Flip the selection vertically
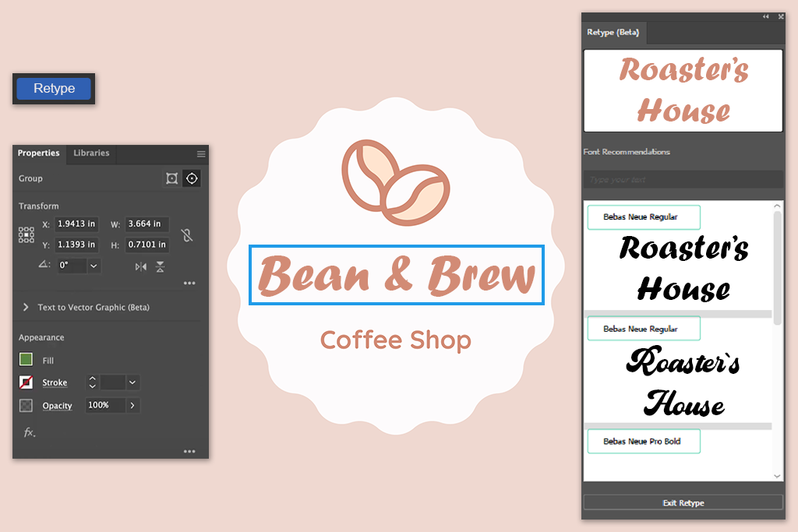Screen dimensions: 798x532 tap(161, 266)
